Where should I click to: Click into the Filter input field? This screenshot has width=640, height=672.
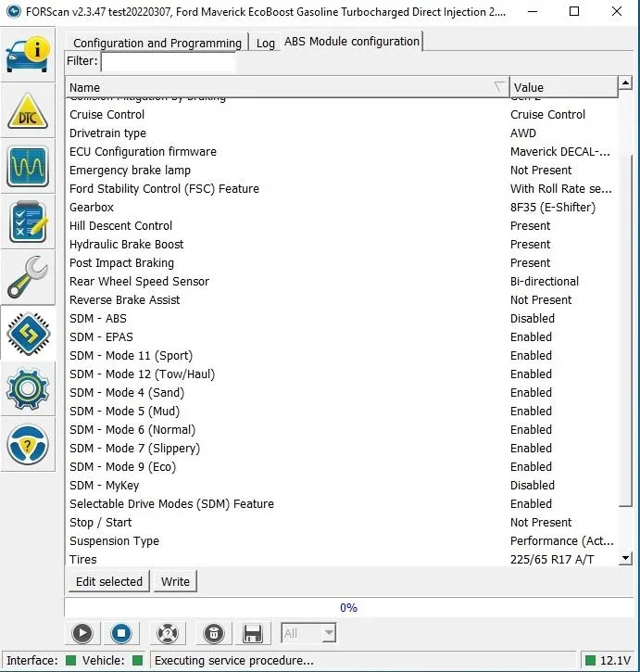point(169,62)
